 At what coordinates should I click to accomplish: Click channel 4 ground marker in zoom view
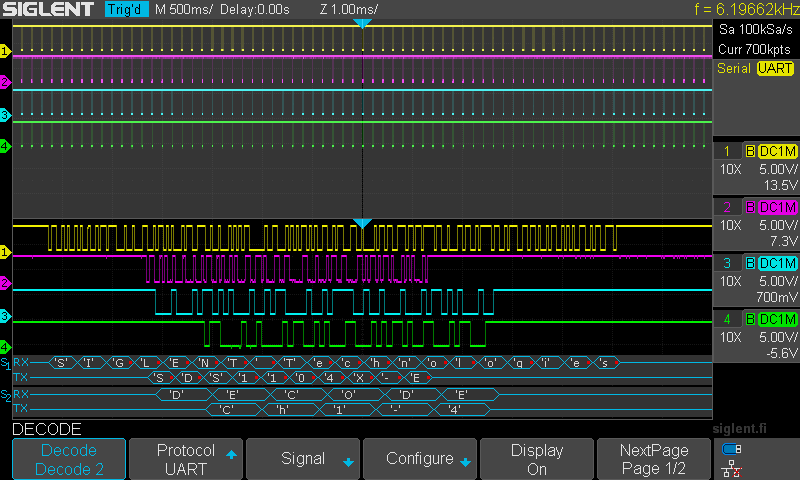[x=5, y=347]
